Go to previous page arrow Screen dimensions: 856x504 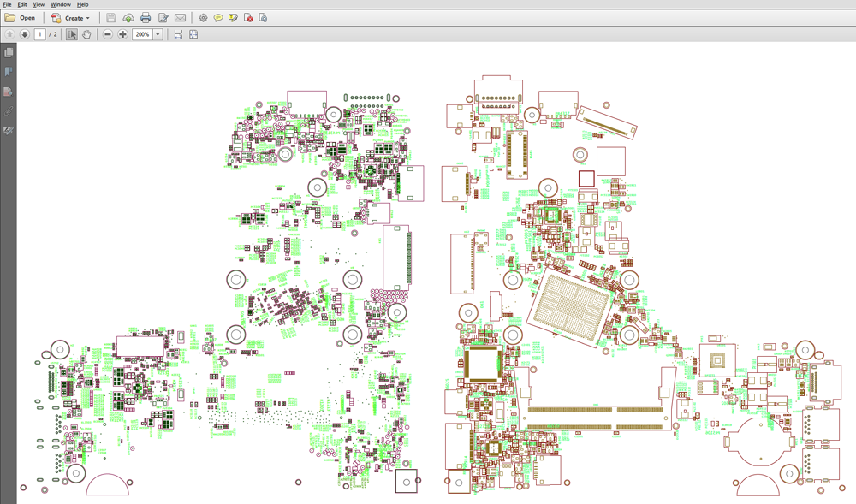[x=9, y=34]
